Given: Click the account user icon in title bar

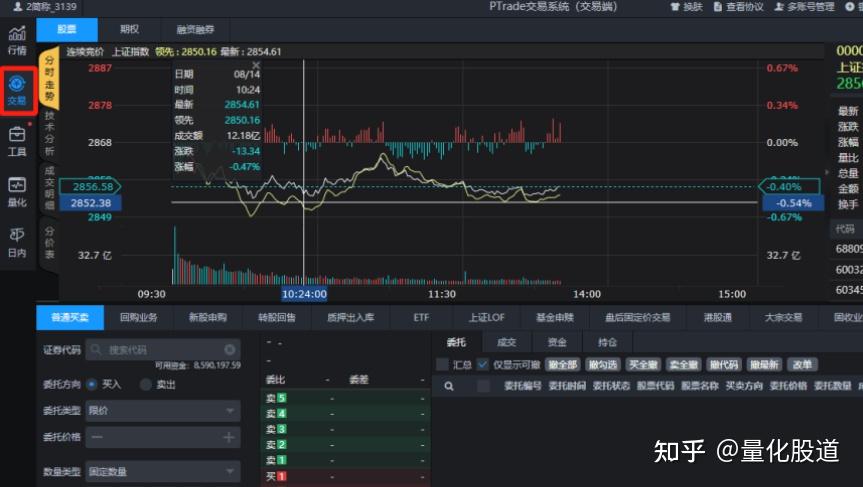Looking at the screenshot, I should [x=18, y=7].
